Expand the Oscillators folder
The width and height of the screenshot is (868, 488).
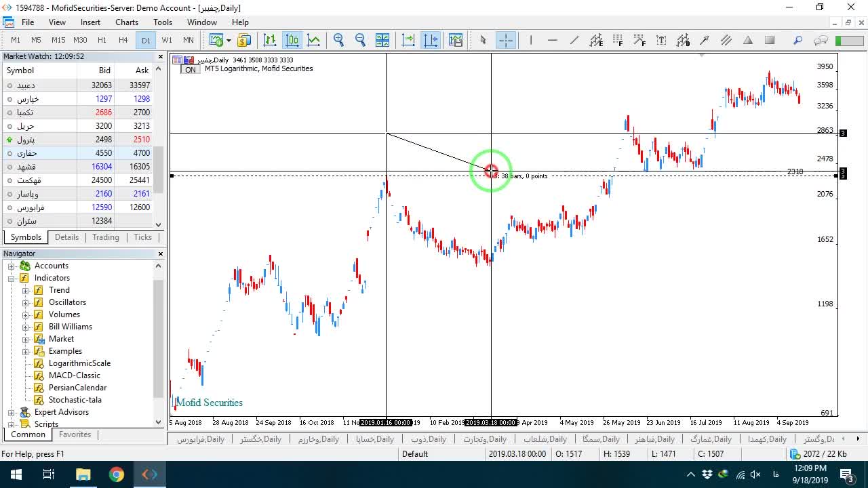26,302
